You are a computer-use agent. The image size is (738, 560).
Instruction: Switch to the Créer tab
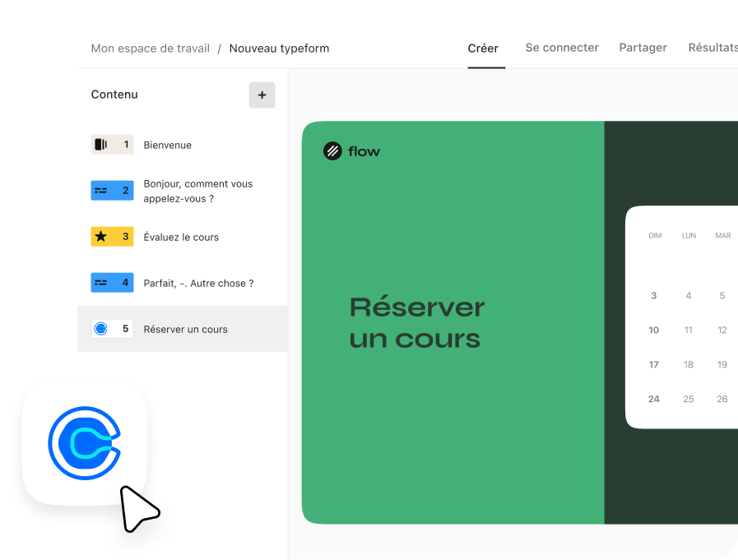(x=483, y=49)
